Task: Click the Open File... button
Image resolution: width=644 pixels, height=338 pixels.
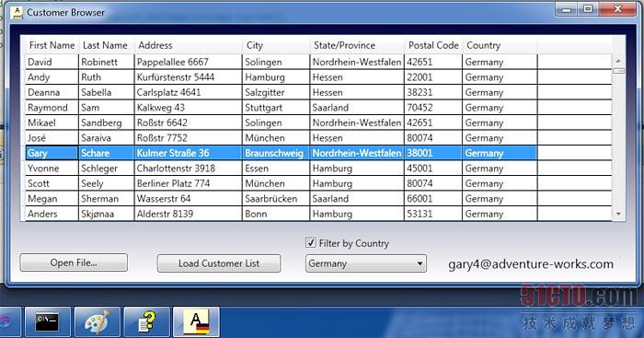Action: click(x=74, y=262)
